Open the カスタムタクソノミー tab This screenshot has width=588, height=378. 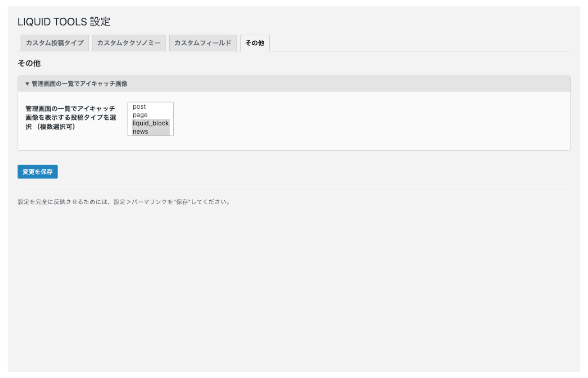pos(129,43)
